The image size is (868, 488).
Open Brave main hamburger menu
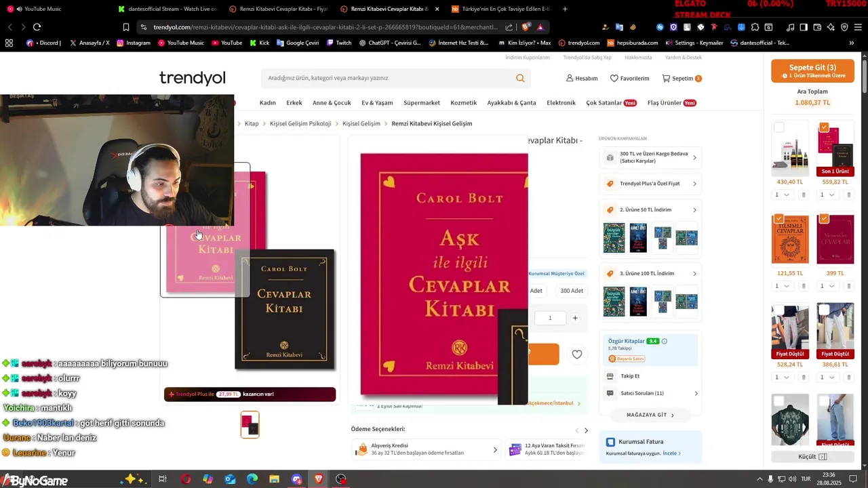tap(858, 27)
